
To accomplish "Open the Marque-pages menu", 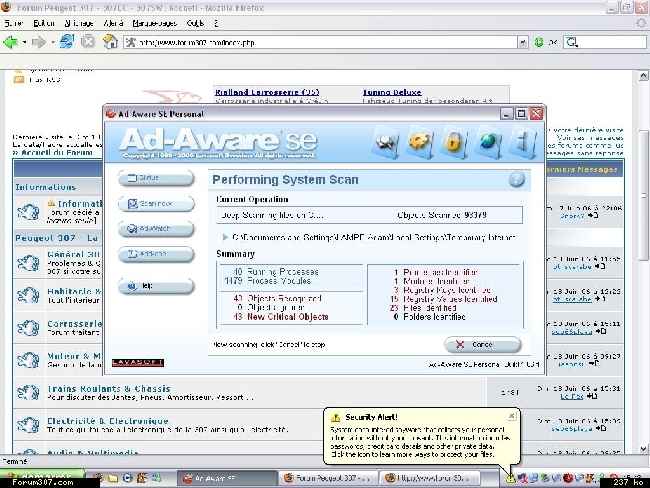I will [x=155, y=23].
